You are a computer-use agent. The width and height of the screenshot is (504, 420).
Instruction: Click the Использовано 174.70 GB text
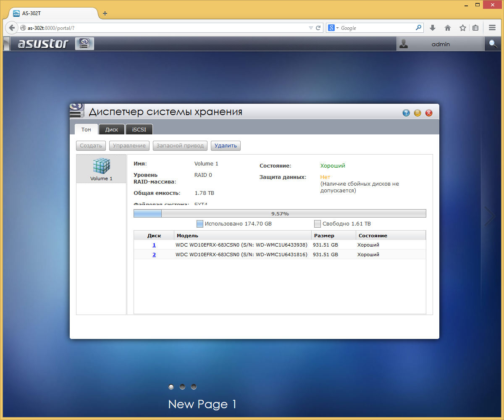click(238, 224)
